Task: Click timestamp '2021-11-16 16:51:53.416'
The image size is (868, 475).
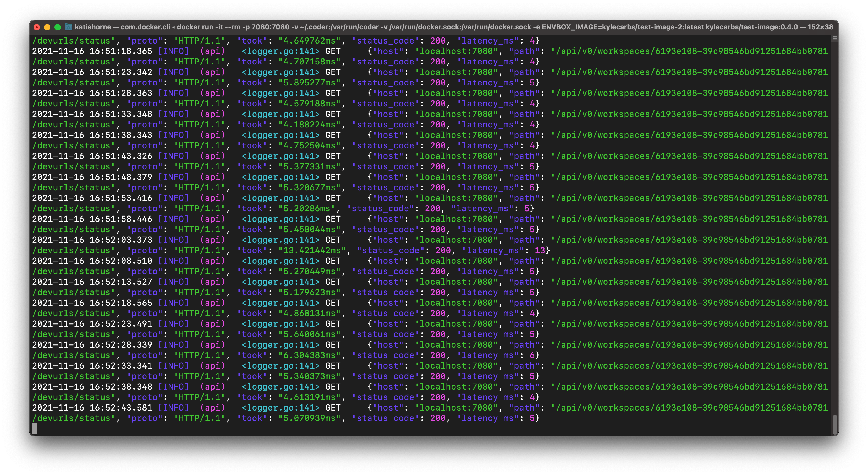Action: pos(92,198)
